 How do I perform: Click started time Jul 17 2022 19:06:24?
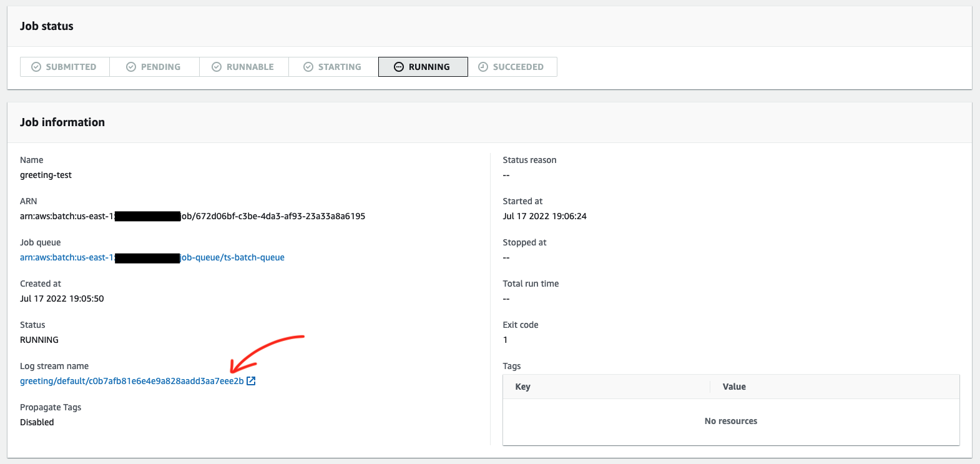coord(545,216)
